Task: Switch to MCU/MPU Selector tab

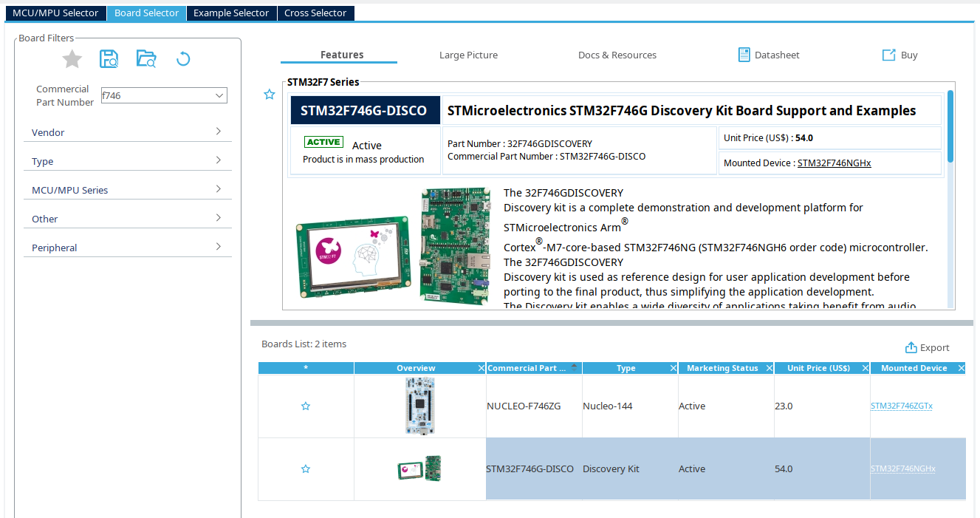Action: (55, 13)
